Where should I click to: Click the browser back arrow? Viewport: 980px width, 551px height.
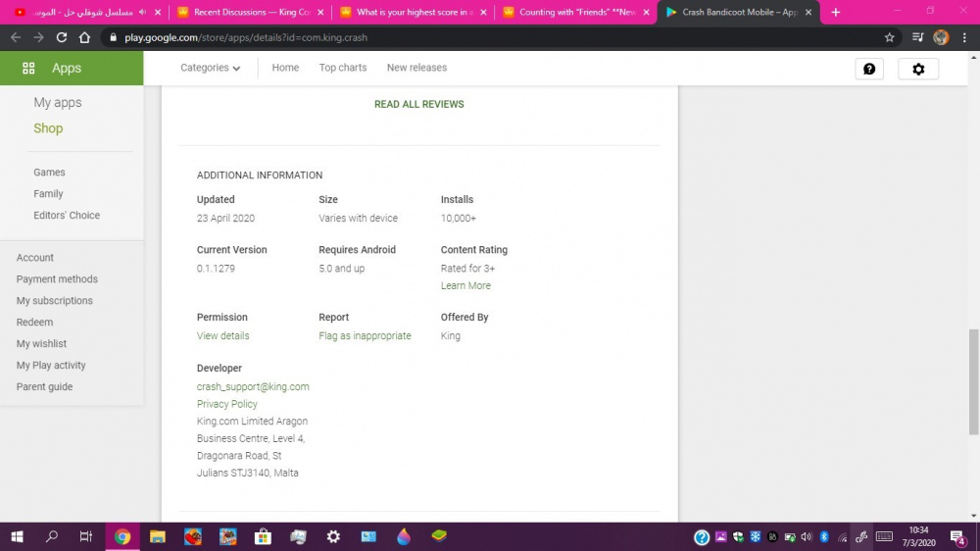click(16, 37)
